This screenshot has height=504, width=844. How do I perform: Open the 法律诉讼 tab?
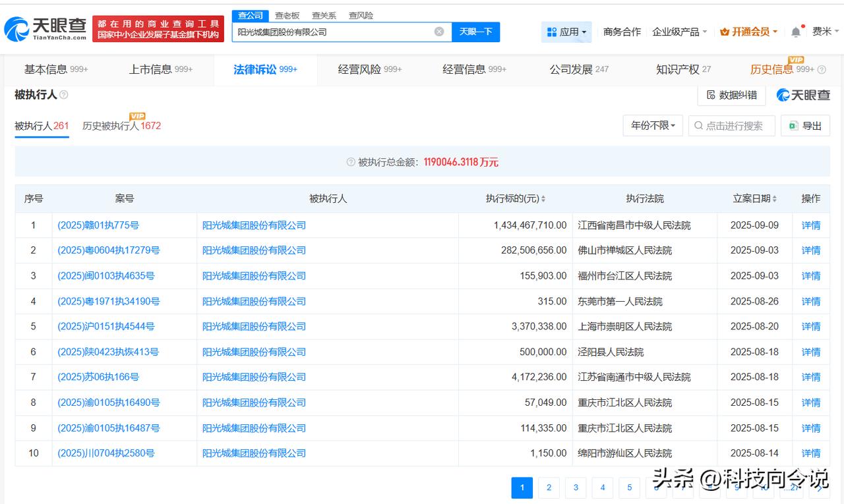265,69
